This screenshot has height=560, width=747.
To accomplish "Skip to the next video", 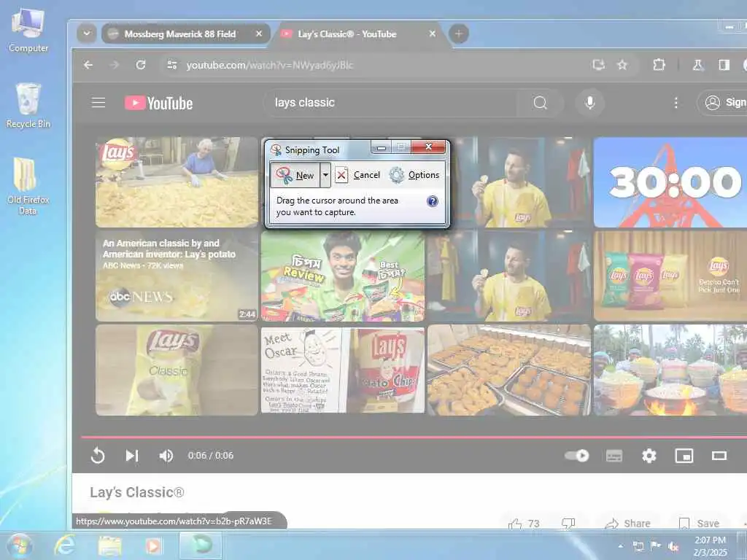I will point(132,455).
